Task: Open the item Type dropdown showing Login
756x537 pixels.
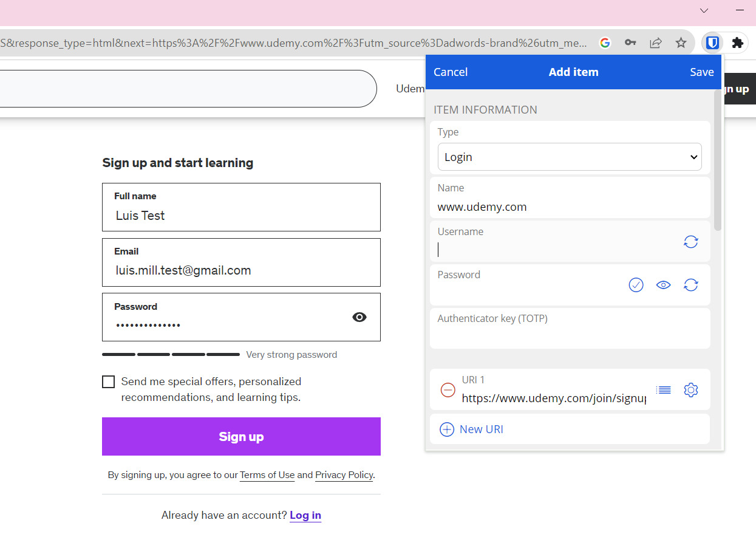Action: tap(570, 157)
